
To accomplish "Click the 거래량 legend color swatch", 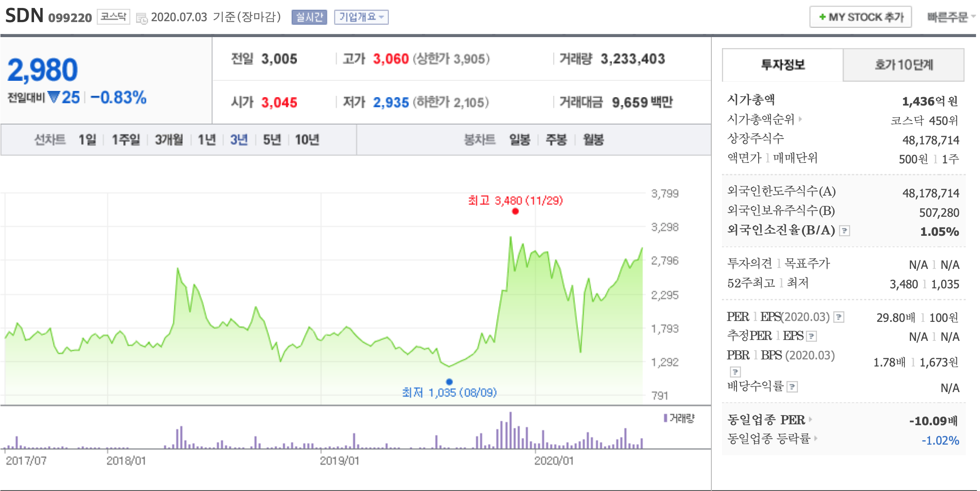I will click(665, 418).
